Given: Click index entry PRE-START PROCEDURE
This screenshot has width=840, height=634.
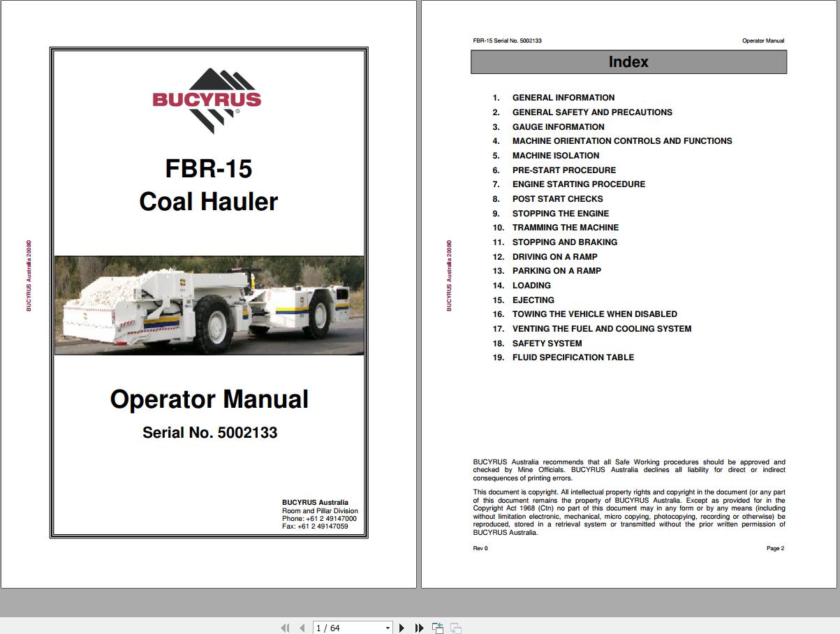Looking at the screenshot, I should [x=564, y=170].
